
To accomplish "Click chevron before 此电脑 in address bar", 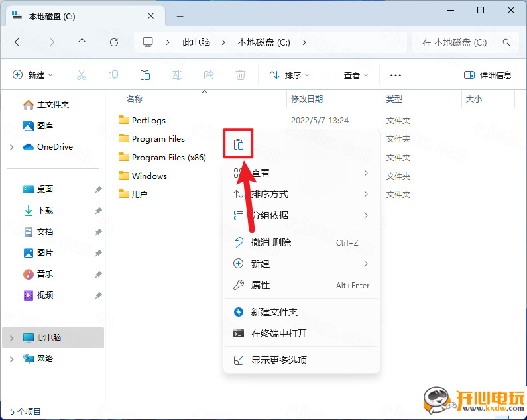I will pyautogui.click(x=167, y=42).
